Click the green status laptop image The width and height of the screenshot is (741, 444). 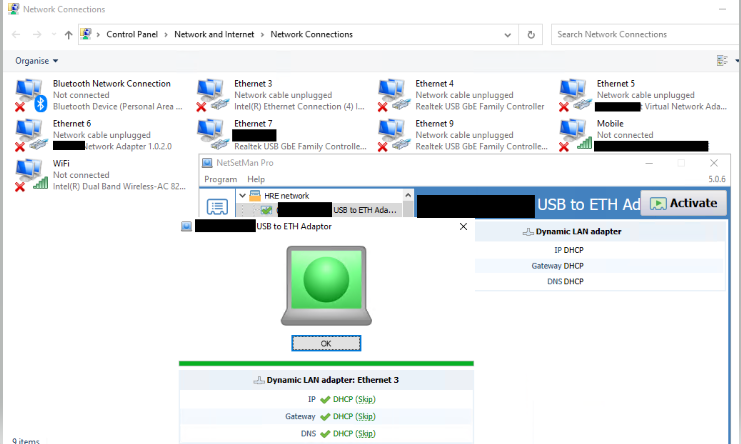(326, 285)
